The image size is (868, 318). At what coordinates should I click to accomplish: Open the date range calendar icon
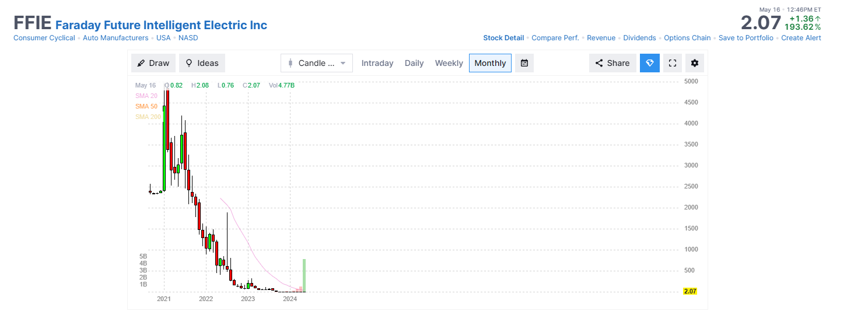(524, 63)
